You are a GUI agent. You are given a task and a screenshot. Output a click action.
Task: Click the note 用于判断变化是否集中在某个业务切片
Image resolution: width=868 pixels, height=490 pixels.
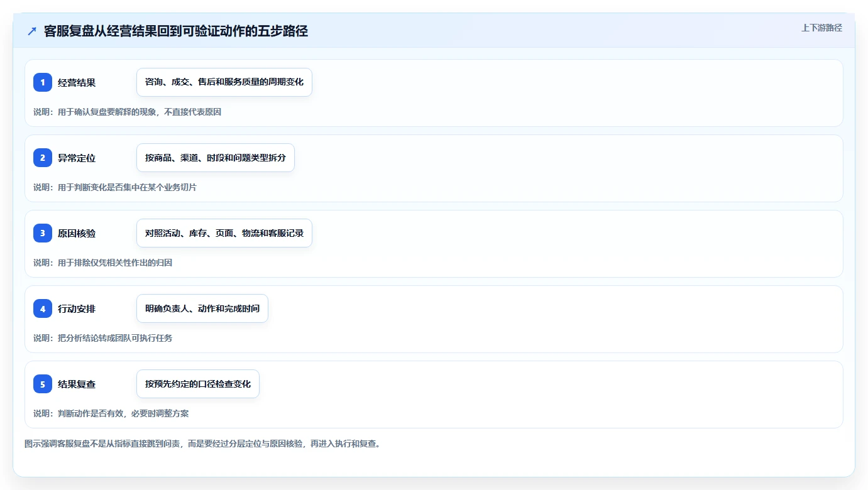point(127,187)
